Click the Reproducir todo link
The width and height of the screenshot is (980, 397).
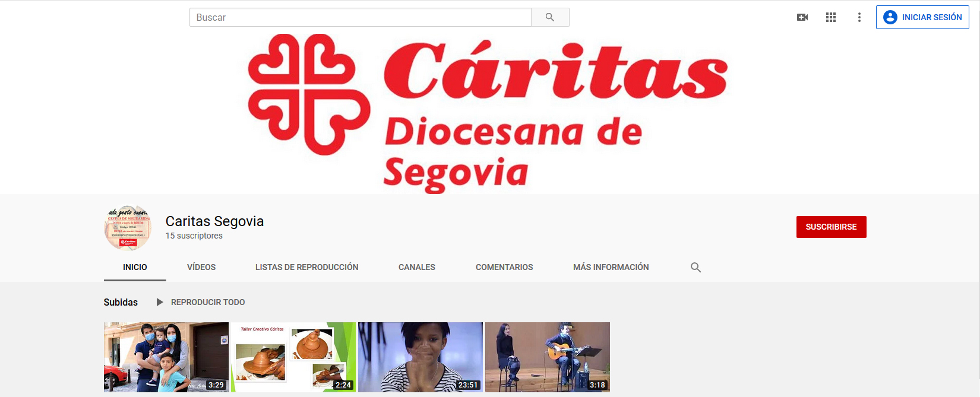tap(208, 302)
